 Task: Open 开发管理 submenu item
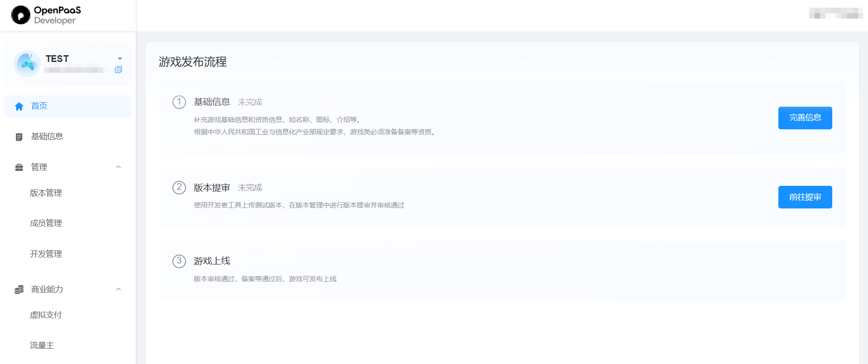[x=46, y=254]
